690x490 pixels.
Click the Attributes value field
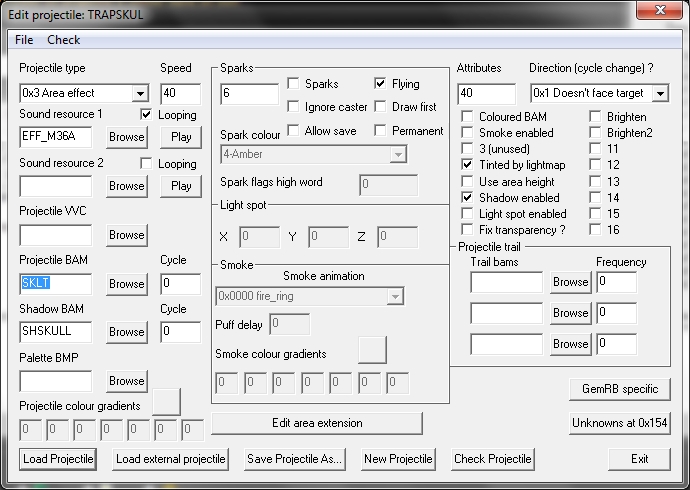487,94
